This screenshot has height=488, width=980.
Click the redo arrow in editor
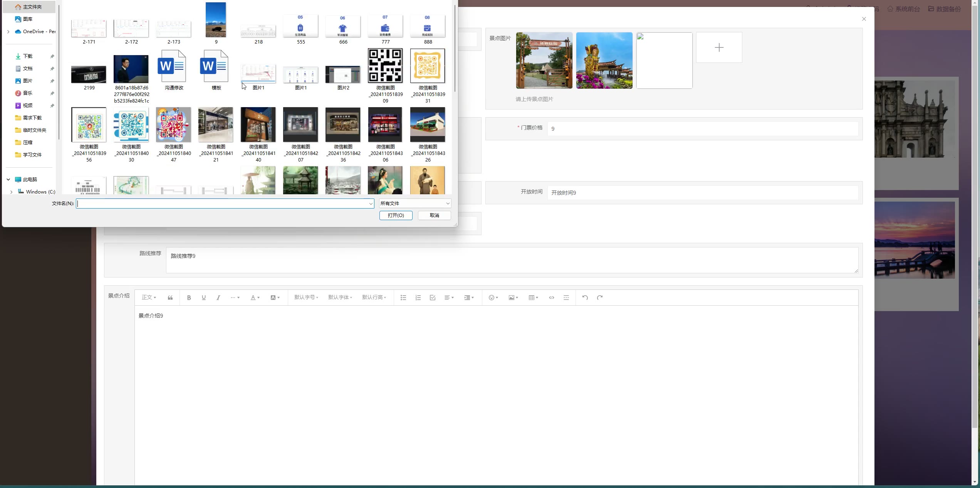[x=599, y=298]
